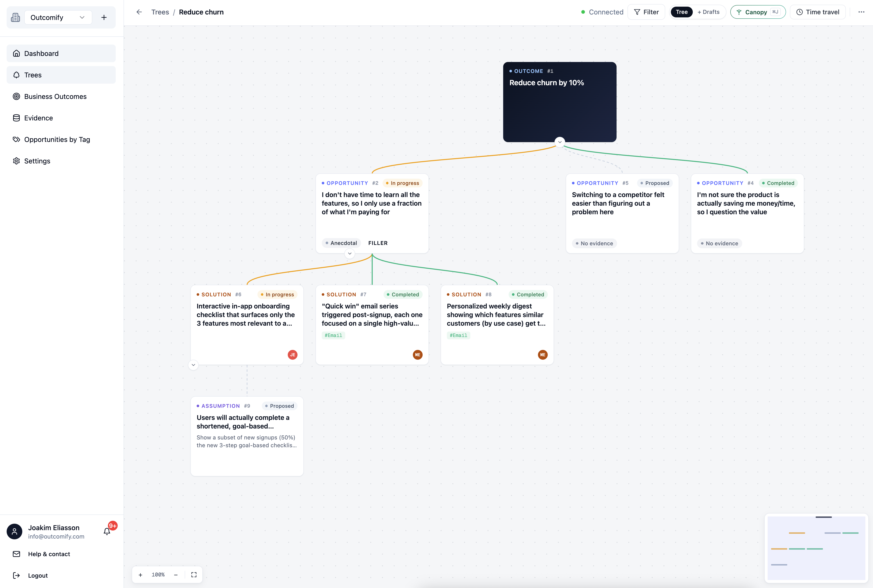The height and width of the screenshot is (588, 873).
Task: Open Help & contact
Action: 49,554
